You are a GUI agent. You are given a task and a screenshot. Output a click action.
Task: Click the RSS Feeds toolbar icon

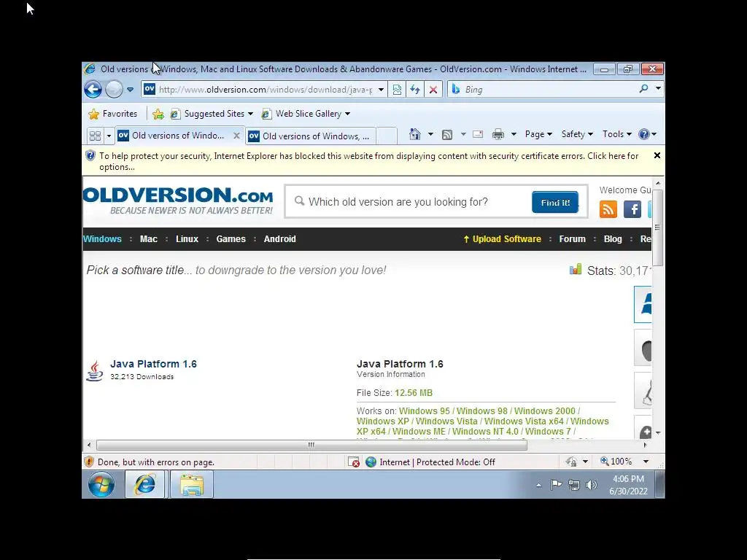point(447,135)
